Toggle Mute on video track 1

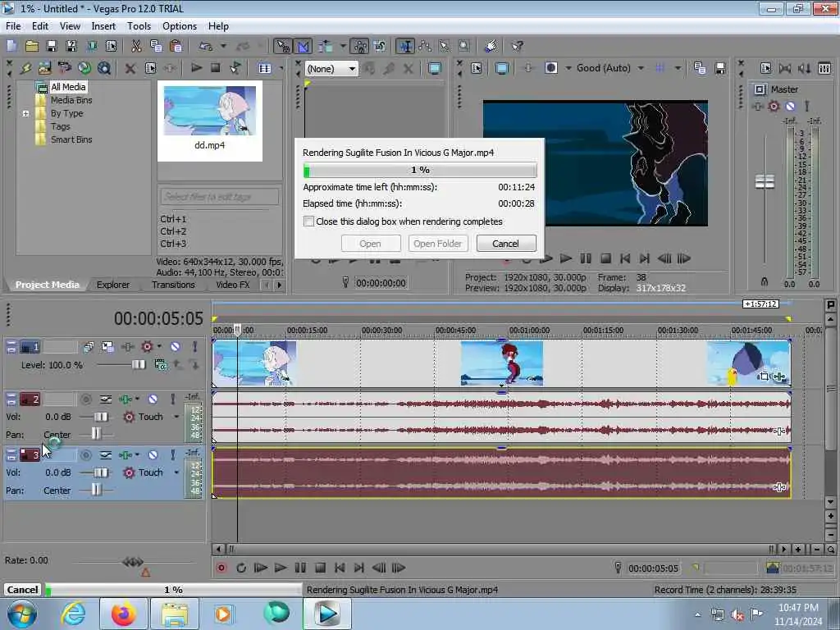pos(176,347)
